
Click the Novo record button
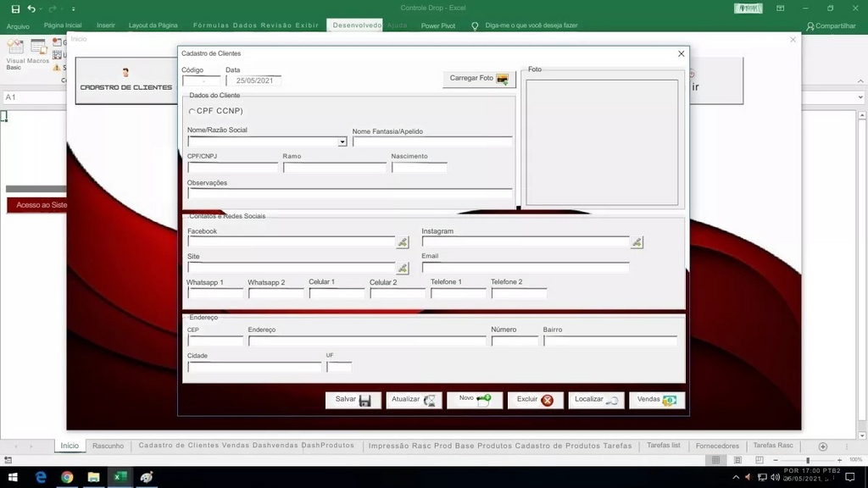pos(475,400)
